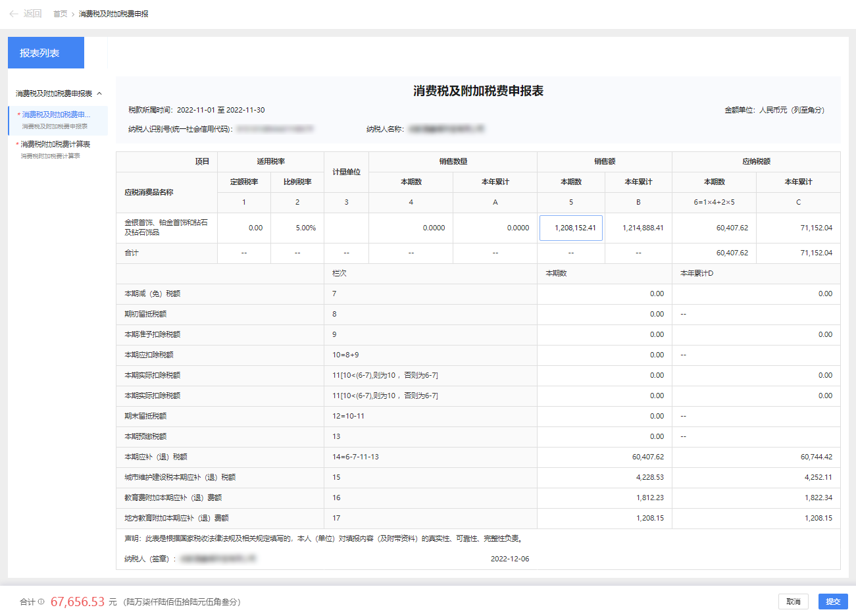Click the 本期预缴税额 本期数 value cell

[604, 436]
